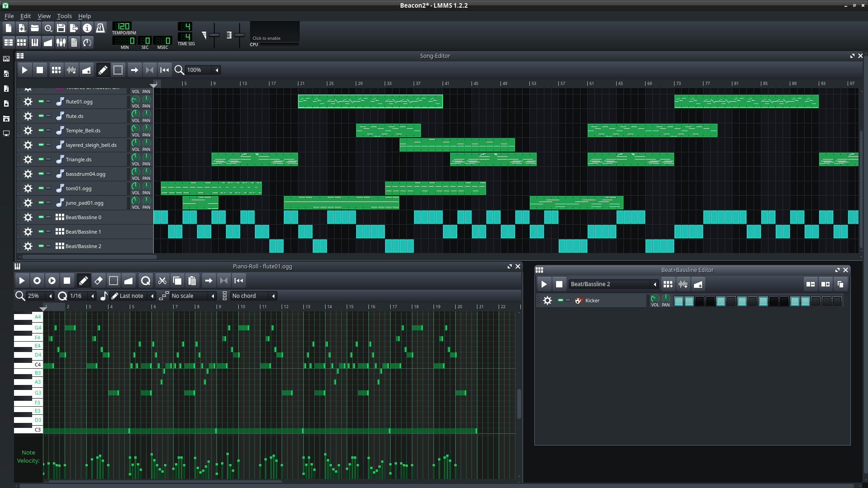Image resolution: width=868 pixels, height=488 pixels.
Task: Solo the Triangle.ds track
Action: tap(48, 159)
